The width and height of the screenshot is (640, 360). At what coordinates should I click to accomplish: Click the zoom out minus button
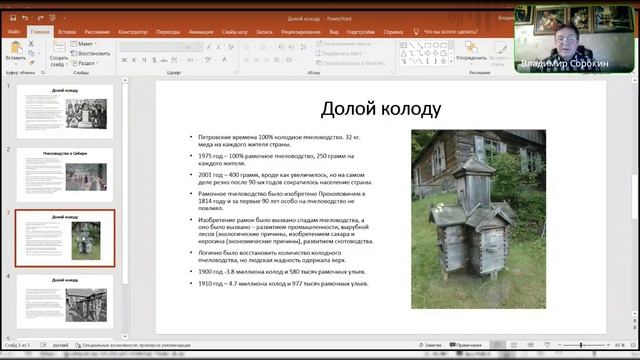(560, 345)
